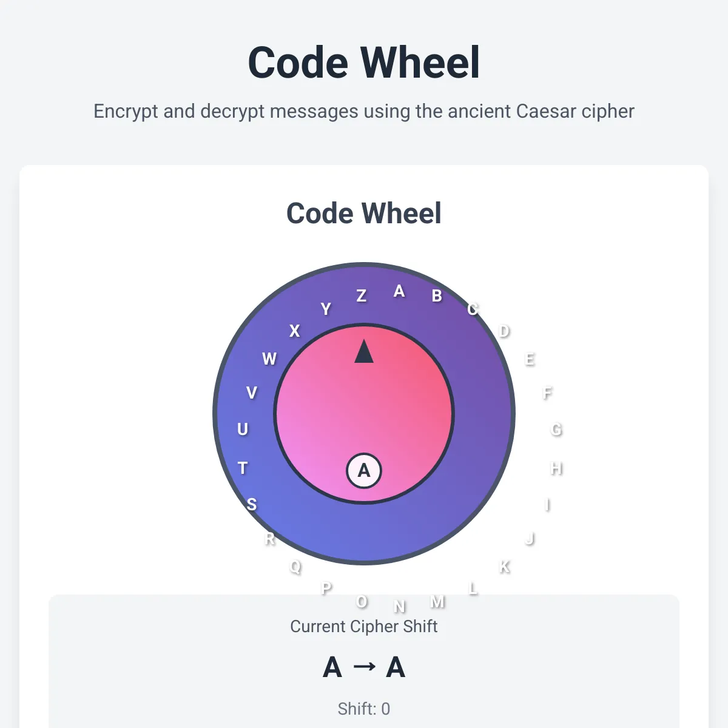Choose letter D near the wheel edge

504,331
